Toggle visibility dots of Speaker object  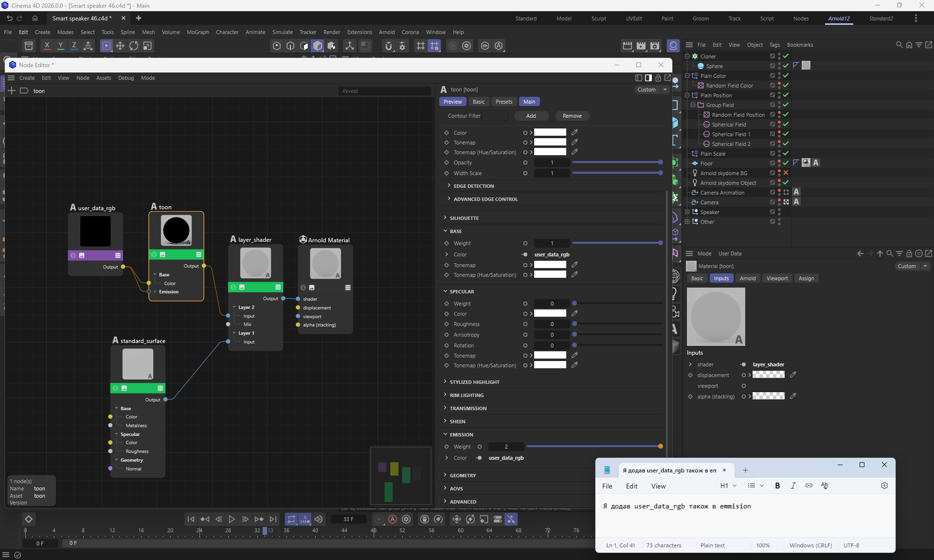pyautogui.click(x=779, y=212)
